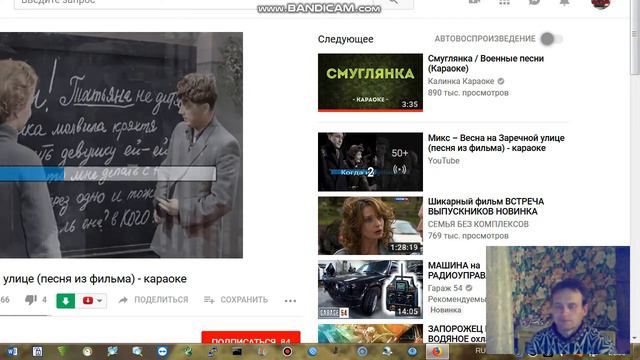The width and height of the screenshot is (640, 360).
Task: Click the 769 тыс. просмотров view count
Action: click(x=468, y=236)
